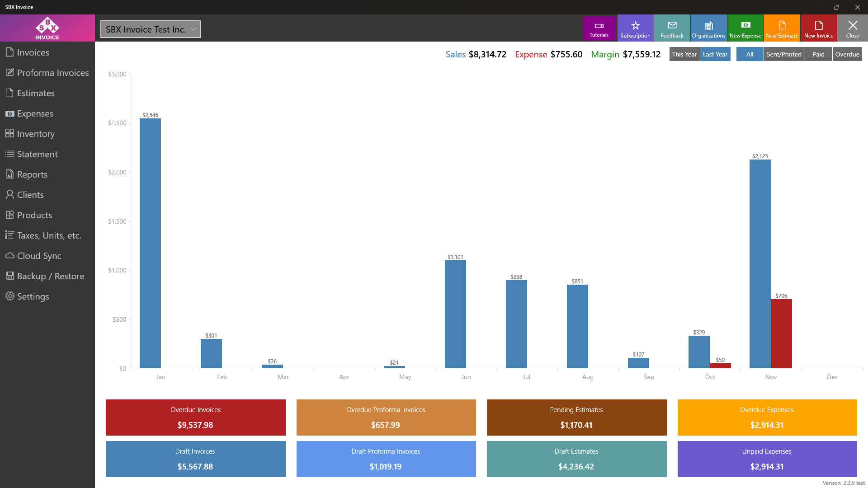The image size is (868, 488).
Task: Open Proforma Invoices from the sidebar
Action: [x=52, y=73]
